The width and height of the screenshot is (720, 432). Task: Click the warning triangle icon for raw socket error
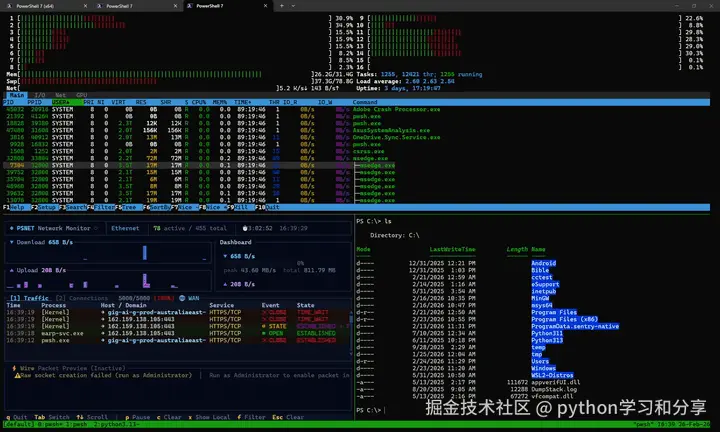click(17, 375)
